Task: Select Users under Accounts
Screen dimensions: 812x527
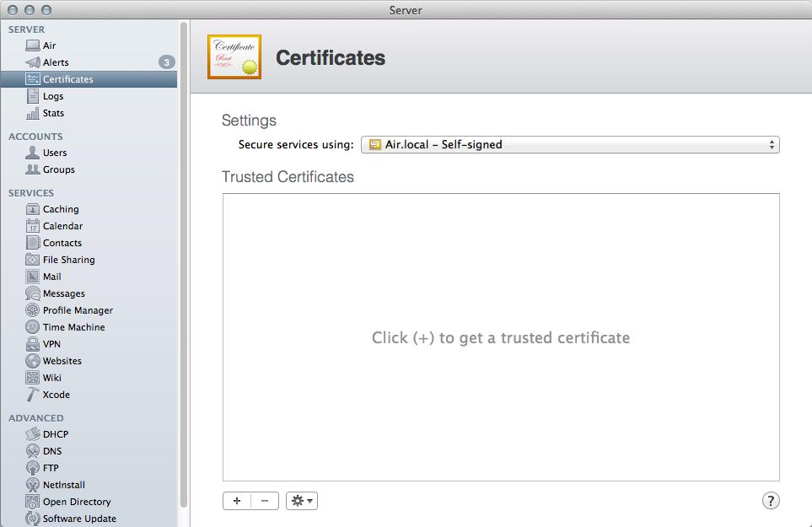Action: point(55,153)
